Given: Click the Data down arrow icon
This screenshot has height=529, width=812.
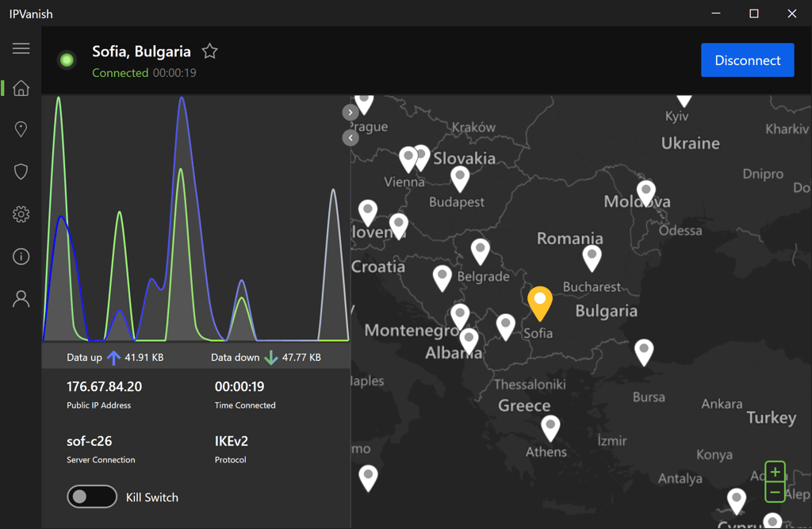Looking at the screenshot, I should [271, 358].
